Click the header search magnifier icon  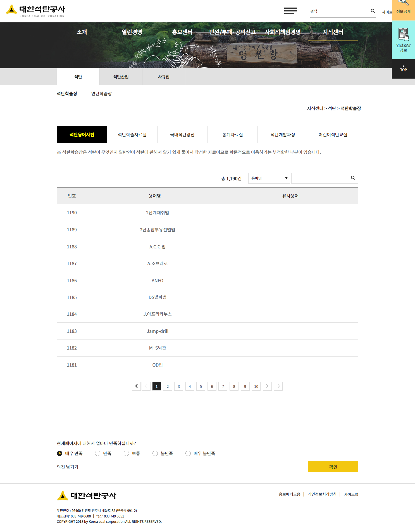coord(373,11)
